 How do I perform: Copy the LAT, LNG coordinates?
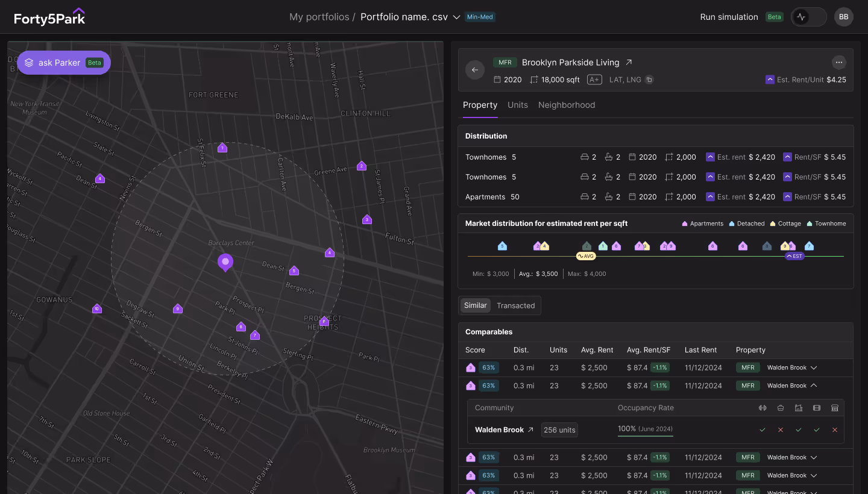[649, 80]
